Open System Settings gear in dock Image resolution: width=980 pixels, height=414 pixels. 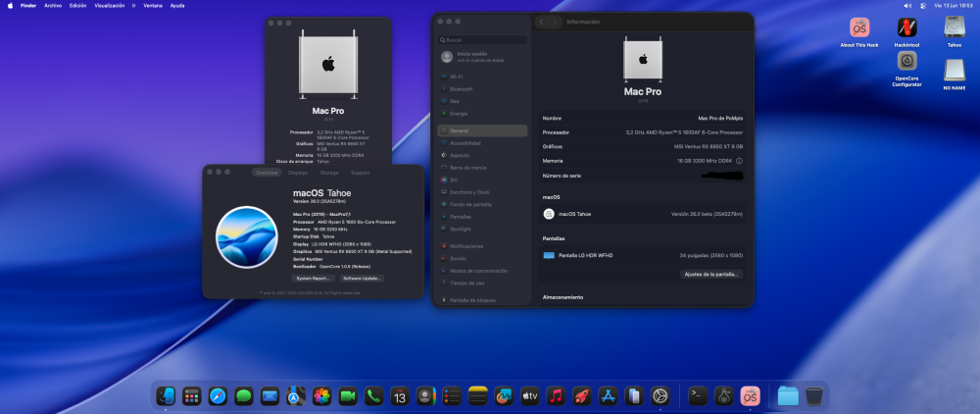coord(660,396)
